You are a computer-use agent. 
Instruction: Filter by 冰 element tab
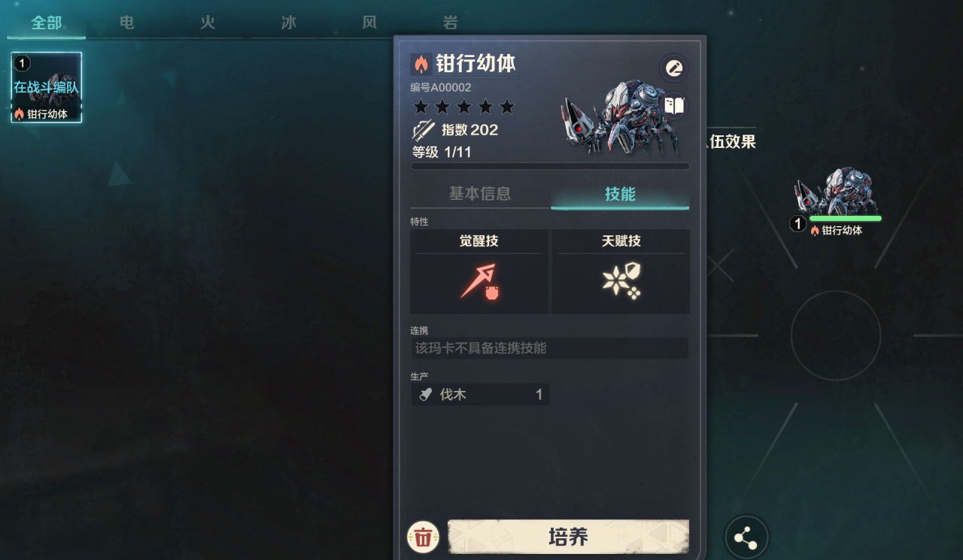[x=289, y=23]
